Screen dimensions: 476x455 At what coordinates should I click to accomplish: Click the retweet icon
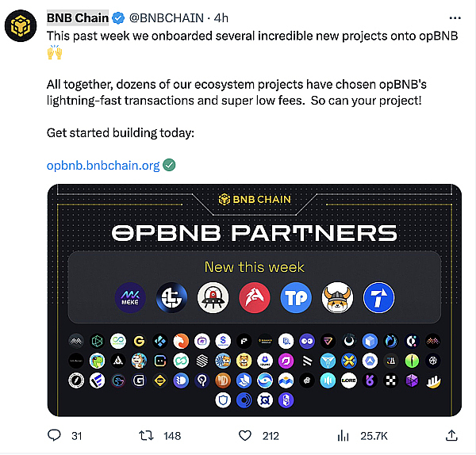tap(146, 435)
